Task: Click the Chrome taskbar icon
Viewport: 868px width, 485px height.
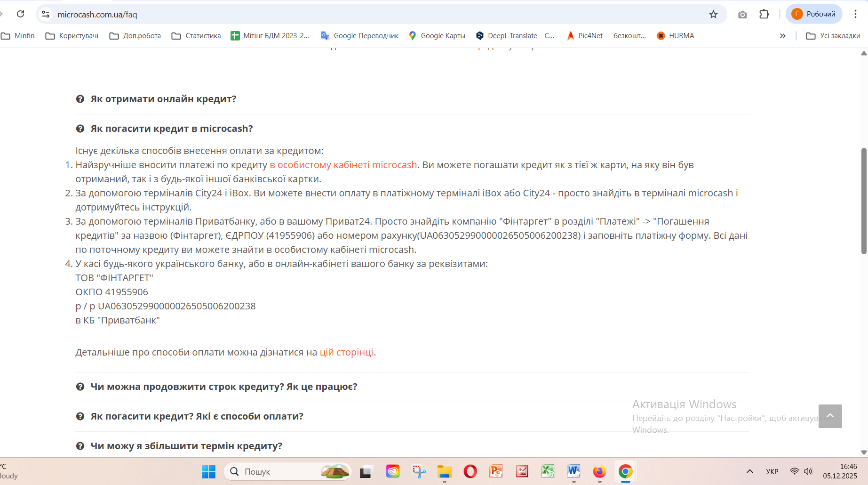Action: (625, 471)
